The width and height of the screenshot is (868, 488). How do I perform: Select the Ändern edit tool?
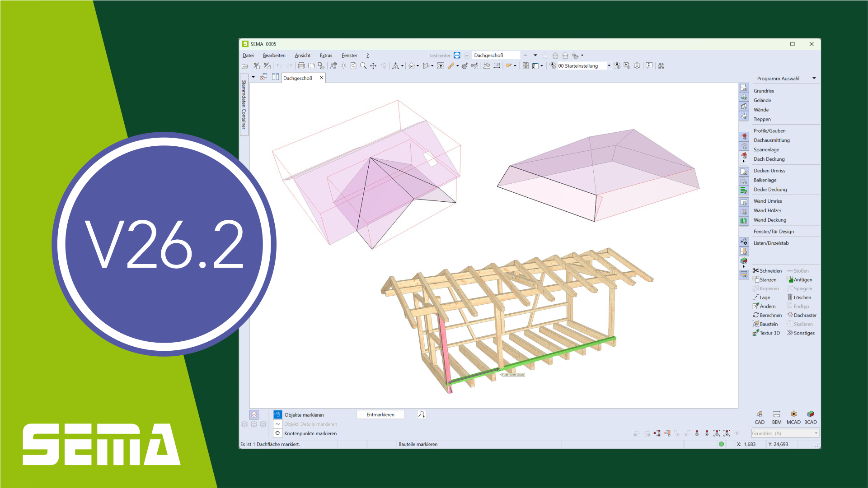tap(764, 307)
